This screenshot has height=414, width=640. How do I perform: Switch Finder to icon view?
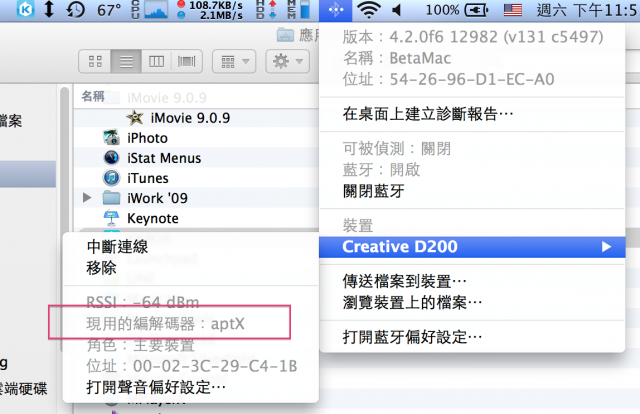pyautogui.click(x=95, y=62)
